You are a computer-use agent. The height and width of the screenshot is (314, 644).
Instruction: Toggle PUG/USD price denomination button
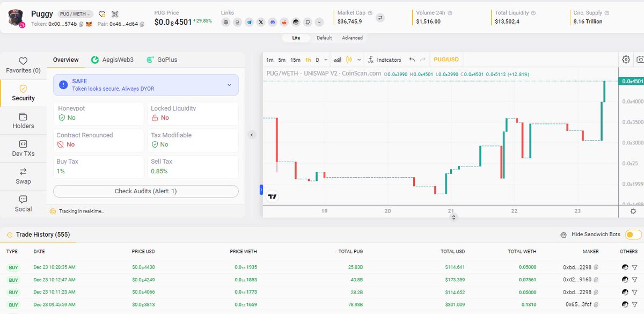pyautogui.click(x=446, y=60)
